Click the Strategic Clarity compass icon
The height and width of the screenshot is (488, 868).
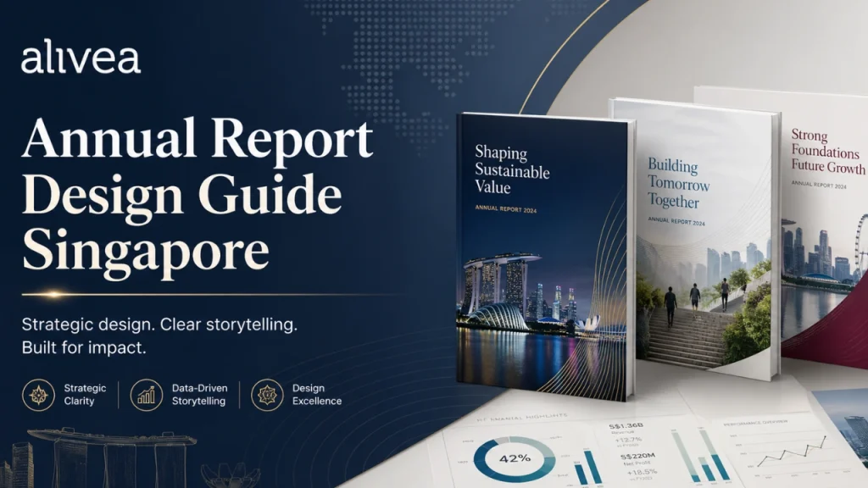coord(38,395)
